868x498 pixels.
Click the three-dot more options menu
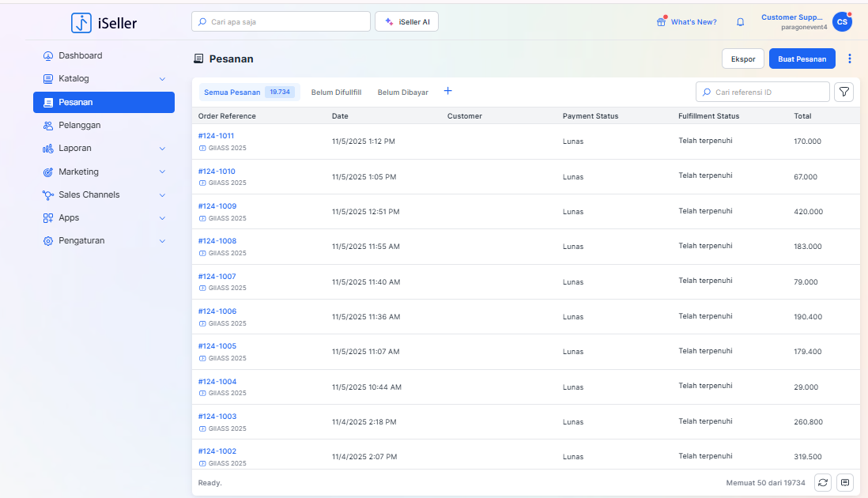850,59
